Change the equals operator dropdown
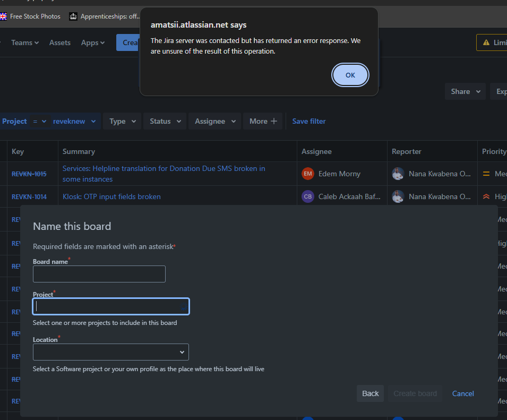The width and height of the screenshot is (507, 420). (x=40, y=121)
